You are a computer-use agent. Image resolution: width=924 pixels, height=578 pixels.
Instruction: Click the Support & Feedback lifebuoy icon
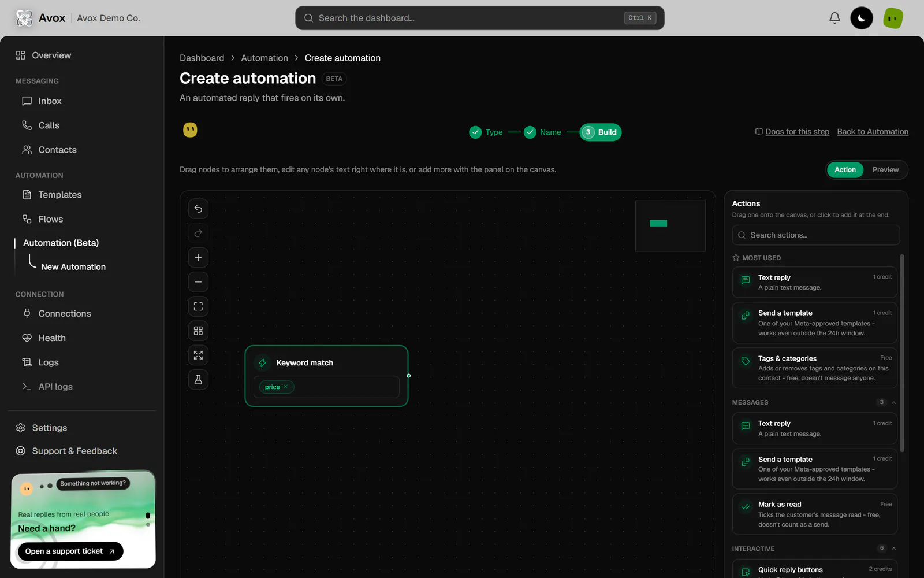pos(21,451)
